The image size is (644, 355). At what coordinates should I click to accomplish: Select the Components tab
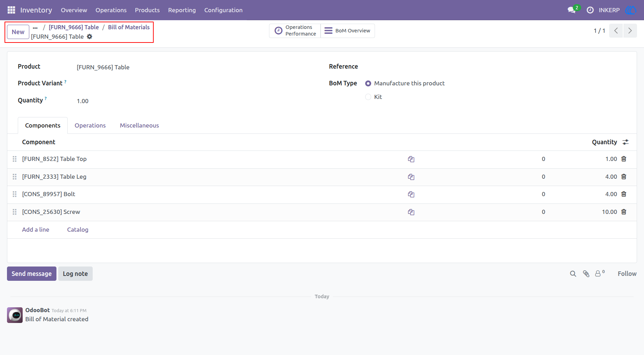coord(43,125)
